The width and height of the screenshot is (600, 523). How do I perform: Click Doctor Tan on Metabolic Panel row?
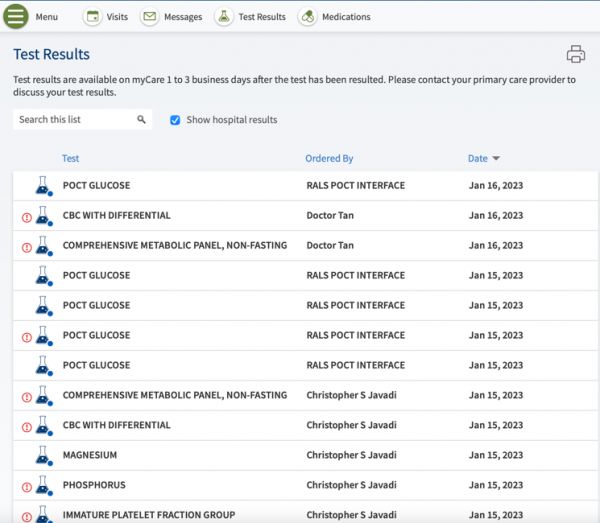330,245
